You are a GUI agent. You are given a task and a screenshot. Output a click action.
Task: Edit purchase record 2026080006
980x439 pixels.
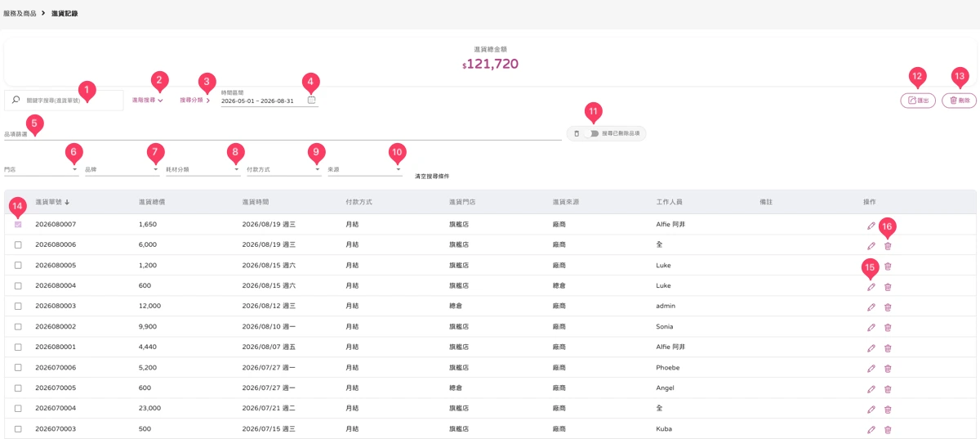pyautogui.click(x=871, y=245)
